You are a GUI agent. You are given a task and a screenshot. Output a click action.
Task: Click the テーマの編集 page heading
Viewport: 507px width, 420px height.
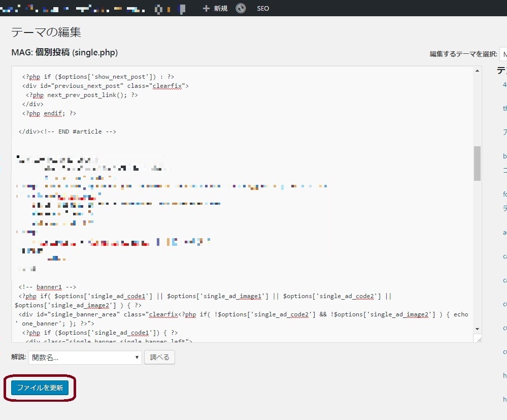click(46, 32)
